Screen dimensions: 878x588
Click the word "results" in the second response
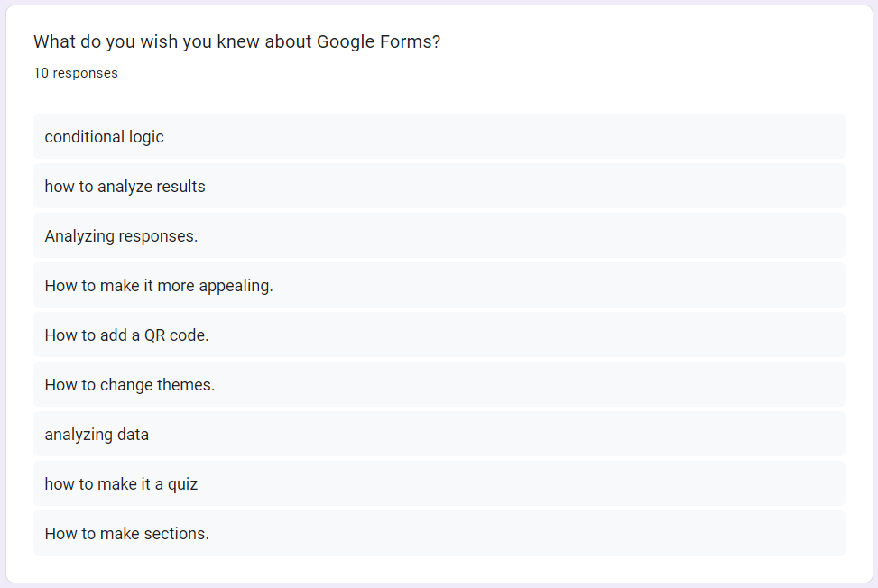pyautogui.click(x=180, y=187)
